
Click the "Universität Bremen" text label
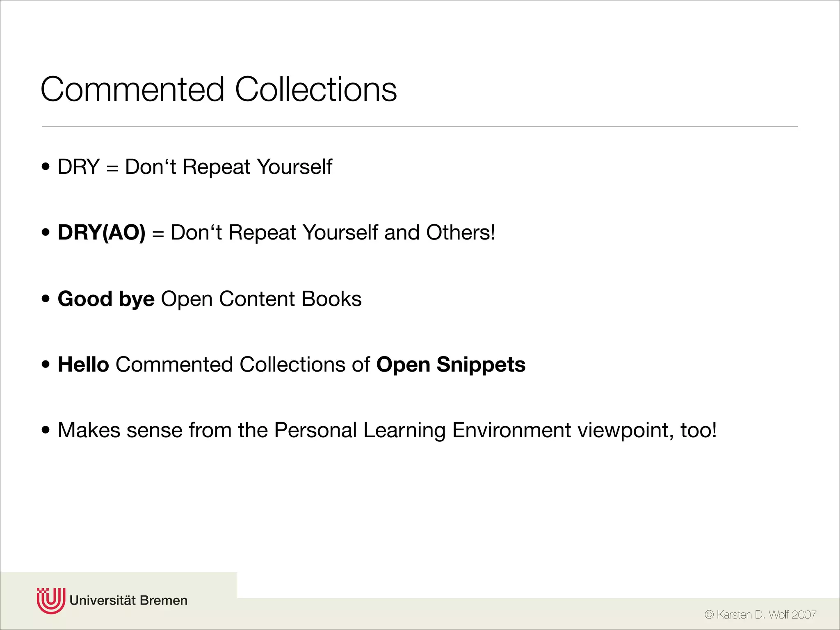[128, 600]
